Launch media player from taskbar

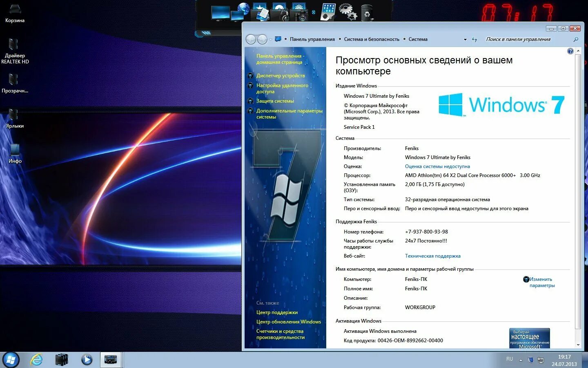coord(87,360)
